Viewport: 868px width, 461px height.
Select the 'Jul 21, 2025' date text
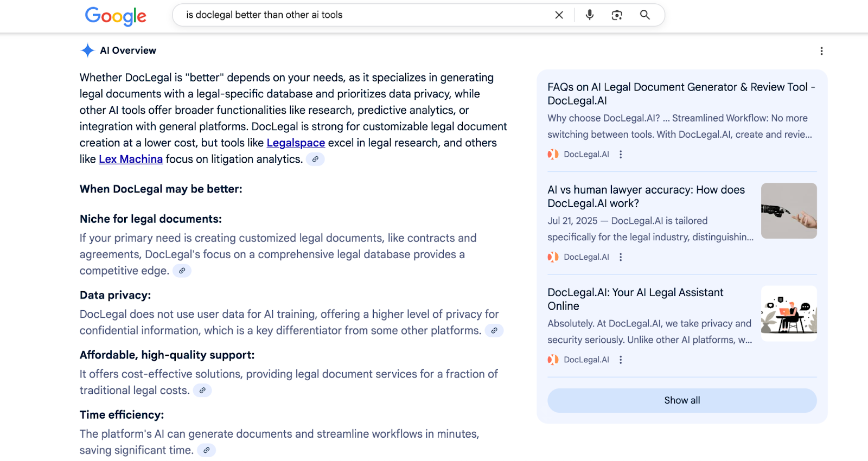tap(572, 221)
